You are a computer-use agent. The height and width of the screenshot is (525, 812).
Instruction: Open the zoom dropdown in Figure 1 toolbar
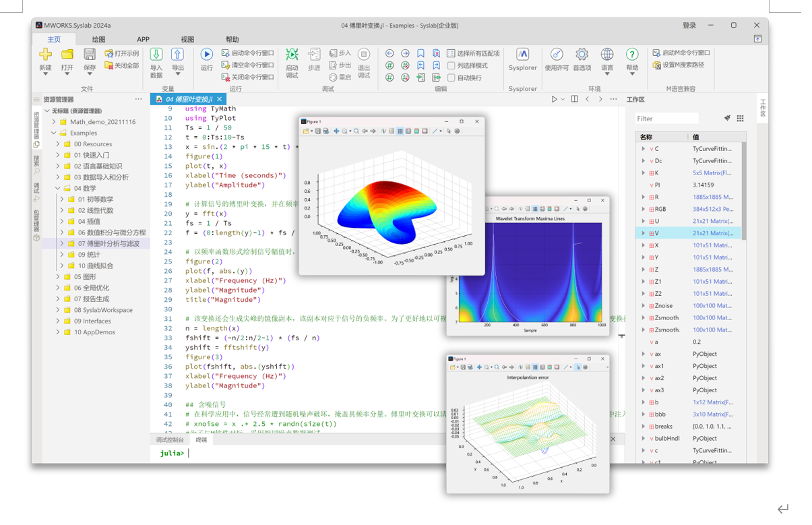(350, 131)
